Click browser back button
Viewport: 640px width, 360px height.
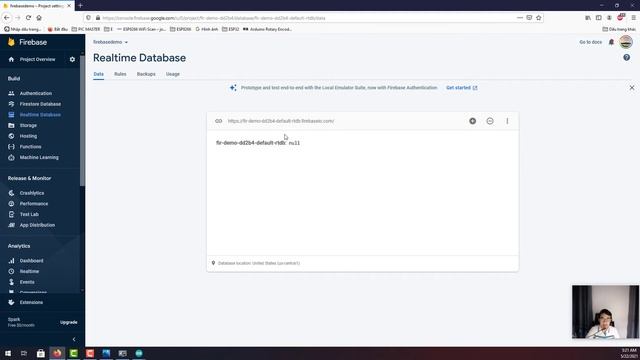(7, 18)
